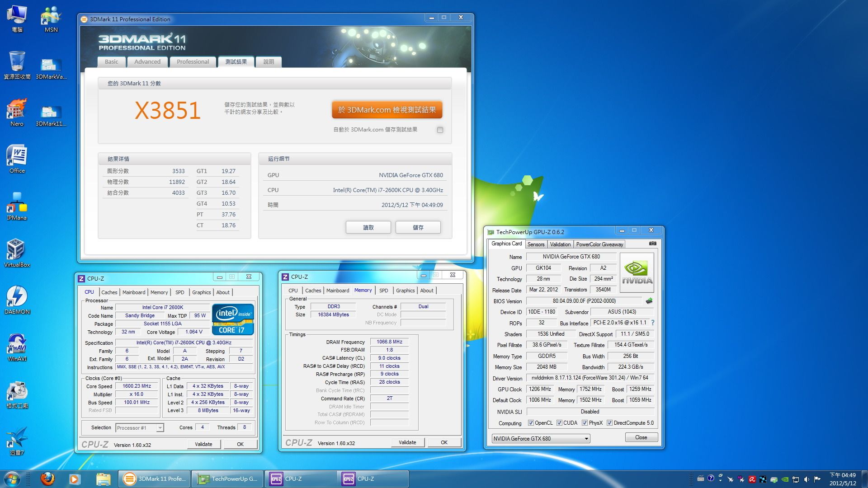Toggle auto-save results to 3DMark.com checkbox
Viewport: 868px width, 488px height.
tap(440, 130)
